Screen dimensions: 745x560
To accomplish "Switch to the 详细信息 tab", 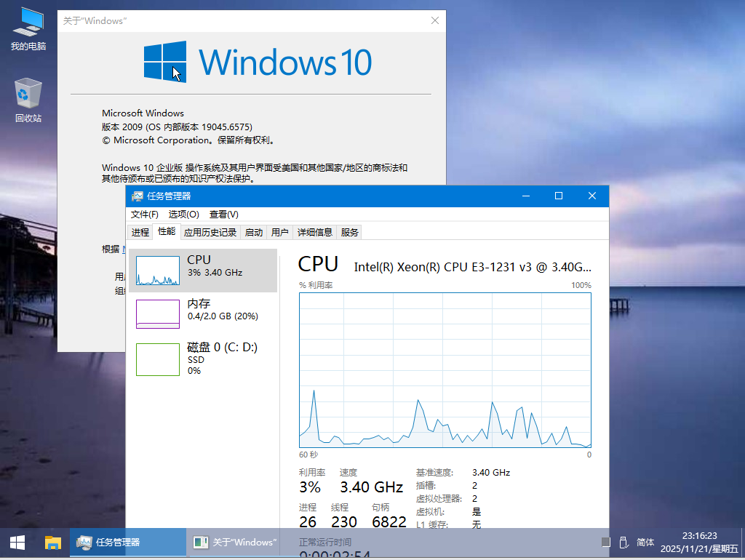I will pos(315,233).
